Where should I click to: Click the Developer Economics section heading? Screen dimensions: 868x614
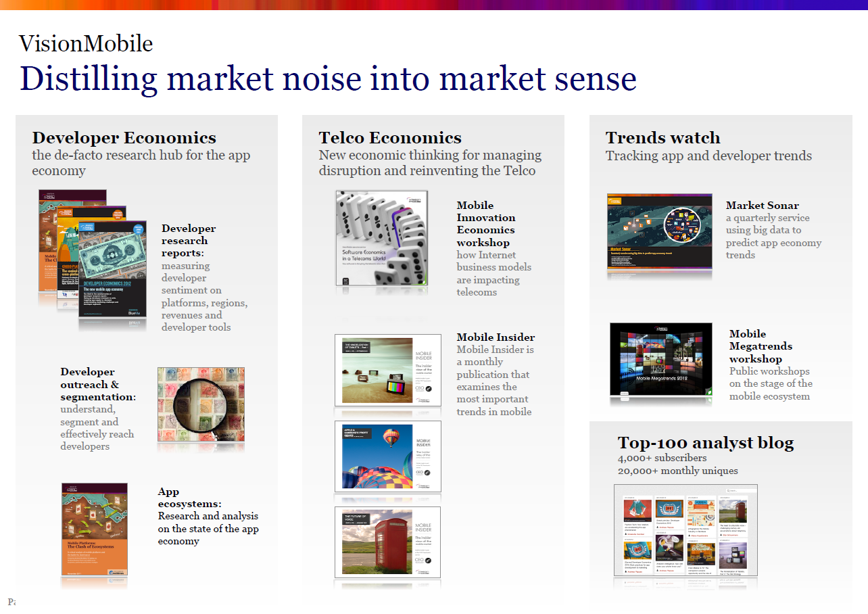pyautogui.click(x=124, y=138)
